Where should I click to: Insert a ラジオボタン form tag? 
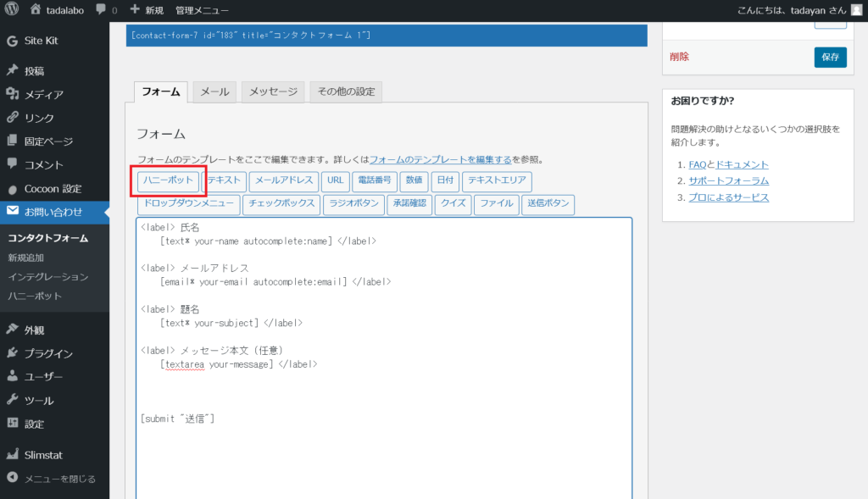353,203
